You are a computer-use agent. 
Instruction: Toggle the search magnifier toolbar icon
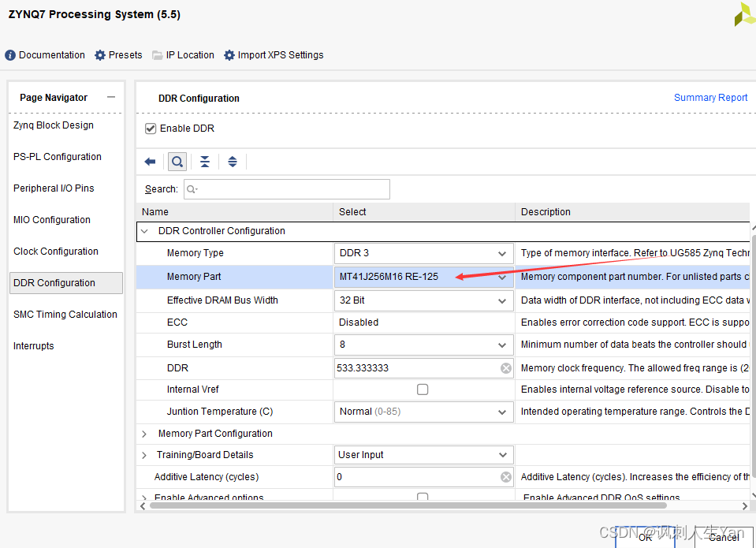pyautogui.click(x=177, y=162)
